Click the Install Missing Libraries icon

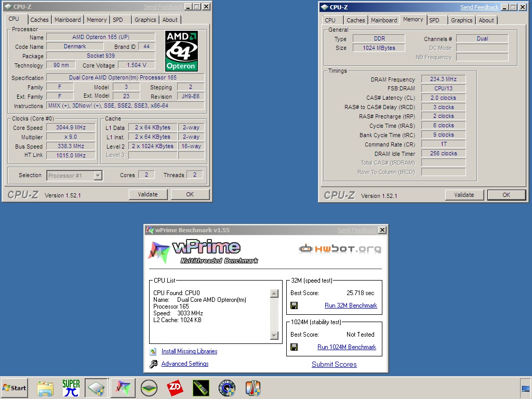tap(153, 352)
